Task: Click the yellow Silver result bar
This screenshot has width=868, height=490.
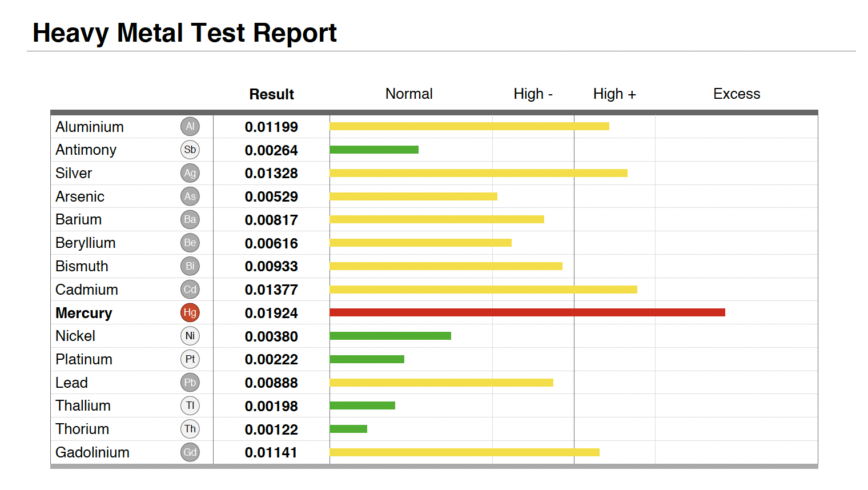Action: [479, 173]
